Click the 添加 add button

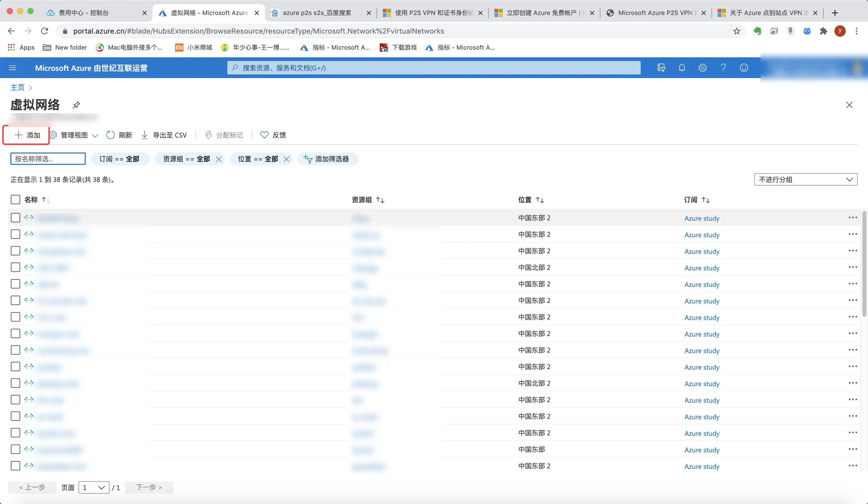[x=27, y=135]
